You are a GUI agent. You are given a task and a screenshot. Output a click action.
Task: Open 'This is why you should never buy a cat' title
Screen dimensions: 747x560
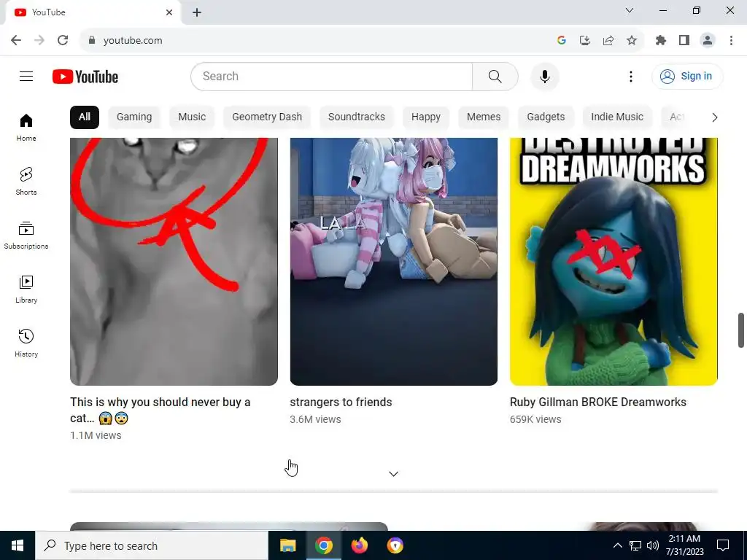(160, 410)
